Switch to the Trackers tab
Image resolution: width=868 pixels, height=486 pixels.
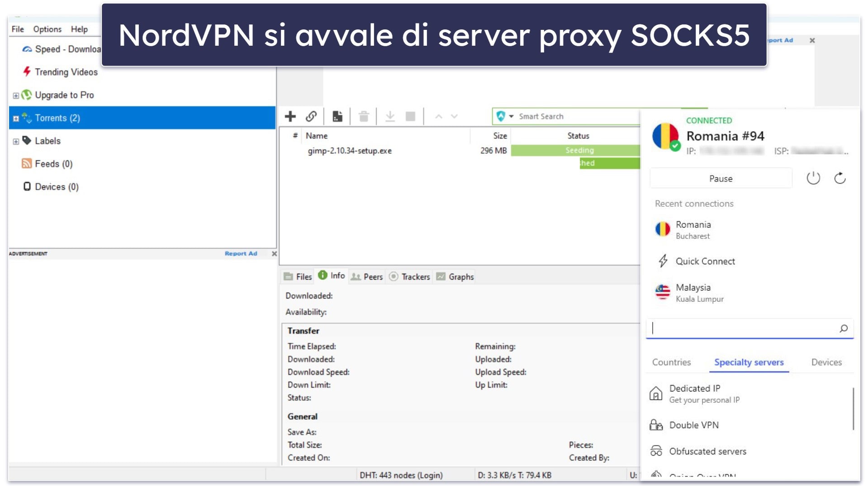[x=409, y=276]
